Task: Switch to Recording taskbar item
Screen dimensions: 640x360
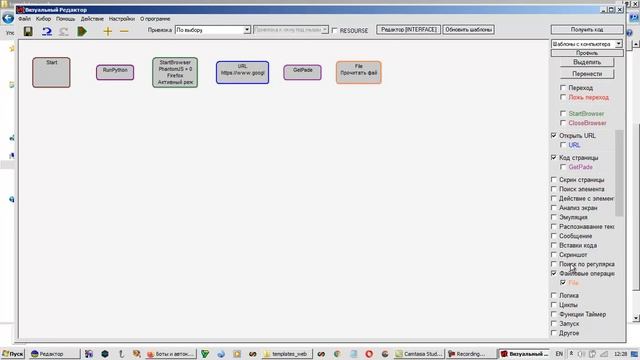Action: (470, 354)
